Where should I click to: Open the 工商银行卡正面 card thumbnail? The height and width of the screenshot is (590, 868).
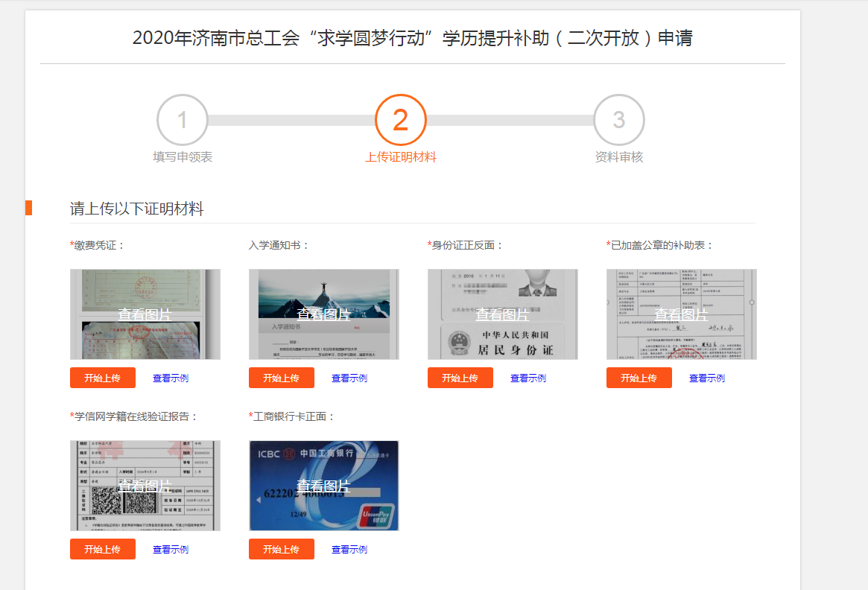point(323,486)
